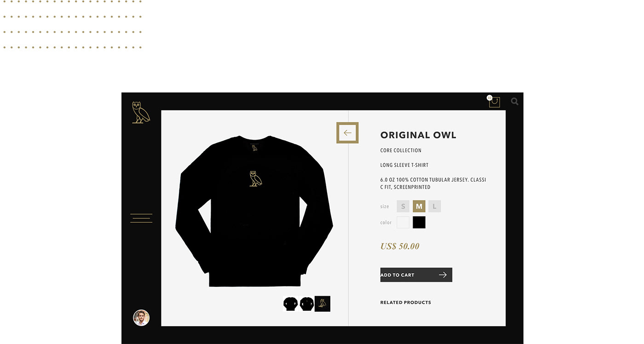Select size L

(x=434, y=206)
